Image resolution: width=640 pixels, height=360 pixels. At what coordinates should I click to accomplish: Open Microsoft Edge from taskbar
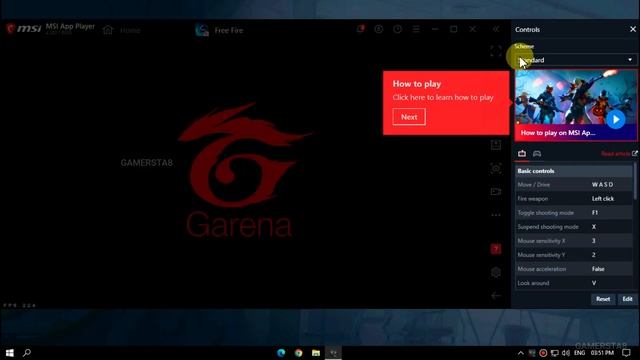pyautogui.click(x=281, y=353)
